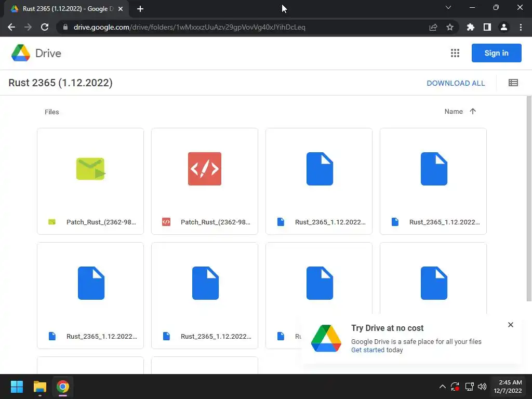This screenshot has width=532, height=399.
Task: Reverse sort direction arrow next to Name
Action: pyautogui.click(x=473, y=111)
